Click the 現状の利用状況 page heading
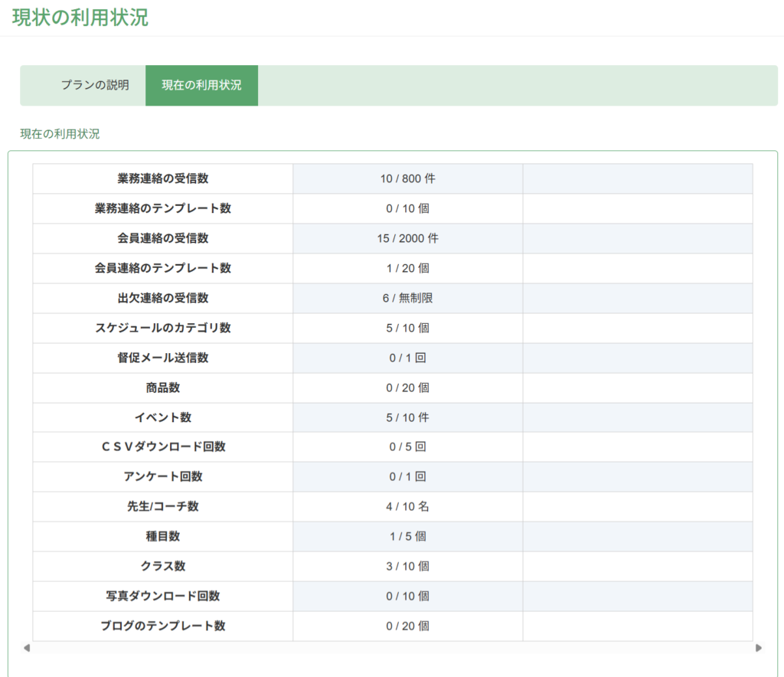Screen dimensions: 784x677 80,18
